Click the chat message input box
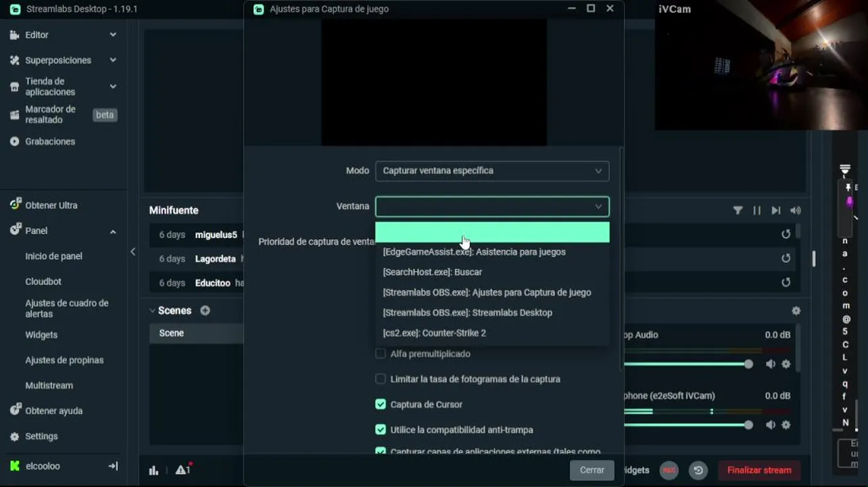The height and width of the screenshot is (487, 868). tap(848, 455)
